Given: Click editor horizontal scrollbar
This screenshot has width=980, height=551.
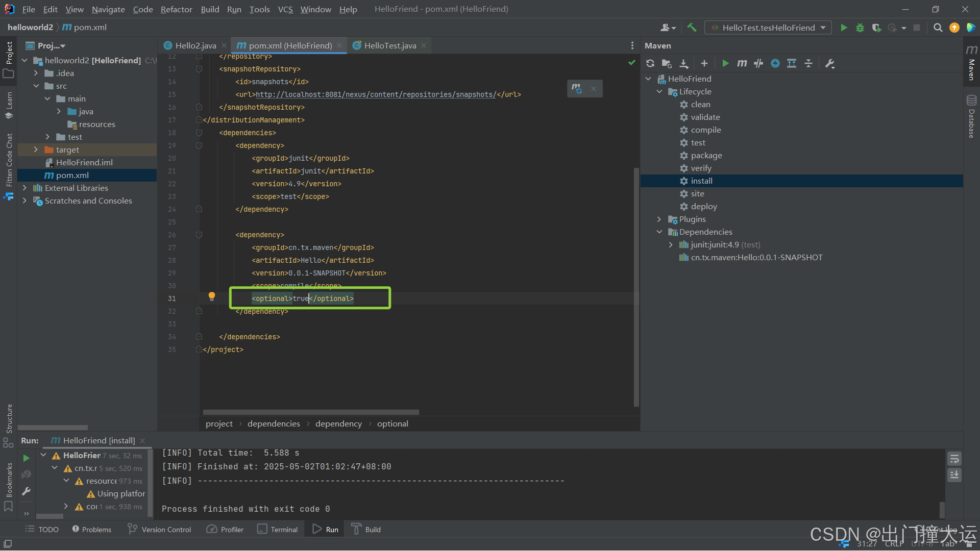Looking at the screenshot, I should [x=311, y=412].
